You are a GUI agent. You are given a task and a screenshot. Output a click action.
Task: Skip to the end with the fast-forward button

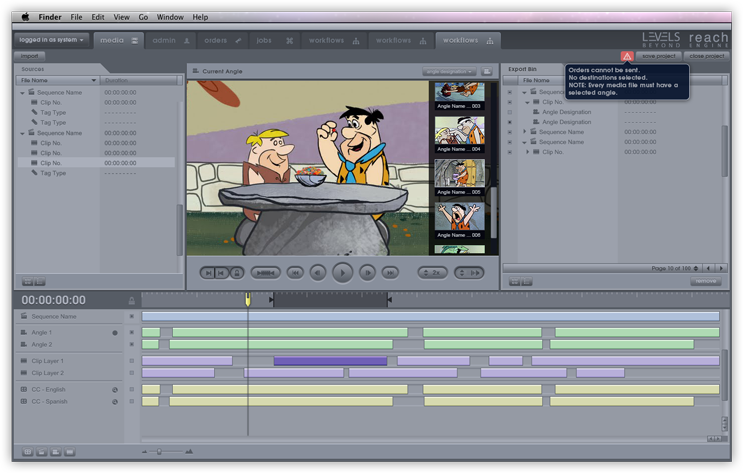(x=390, y=273)
